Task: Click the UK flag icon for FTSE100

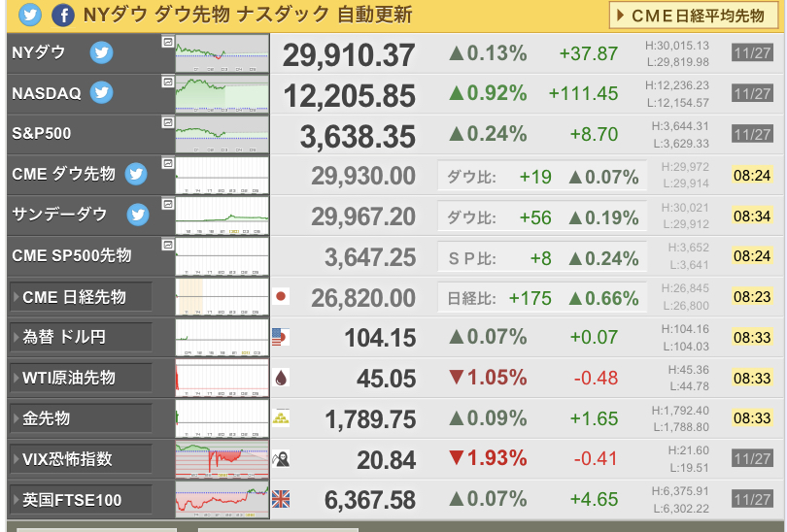Action: pos(281,499)
